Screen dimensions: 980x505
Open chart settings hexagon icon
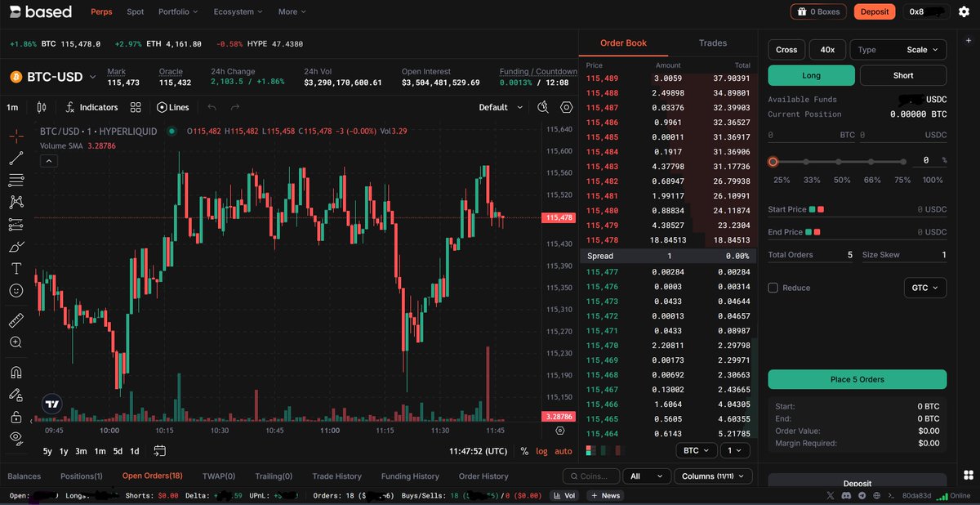pos(566,107)
